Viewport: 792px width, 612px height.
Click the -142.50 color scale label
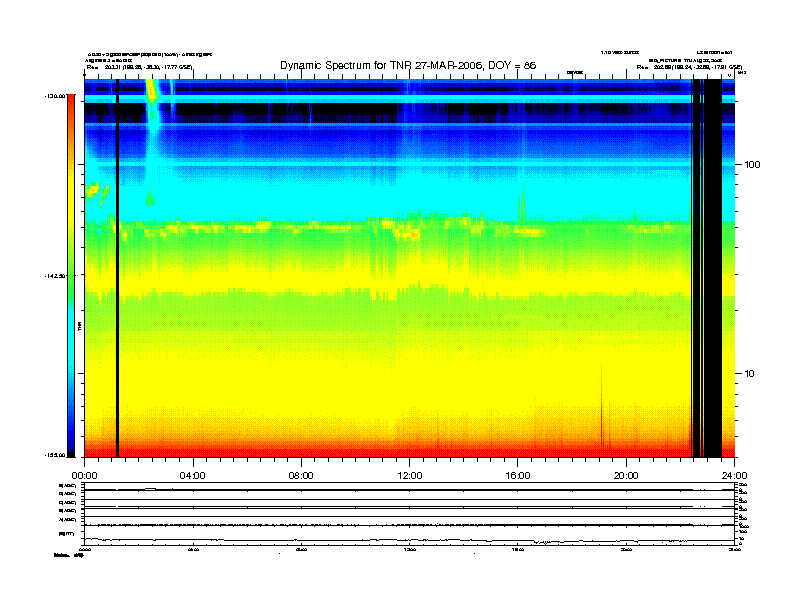(55, 276)
